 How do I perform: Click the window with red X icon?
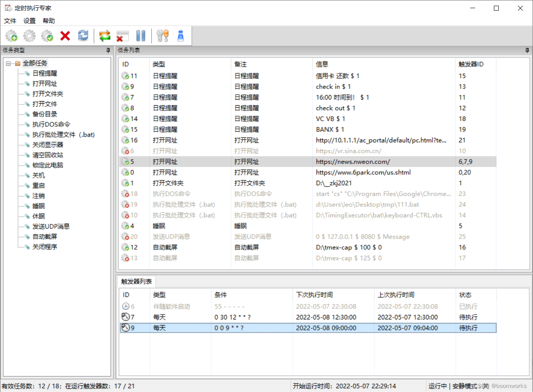point(122,36)
